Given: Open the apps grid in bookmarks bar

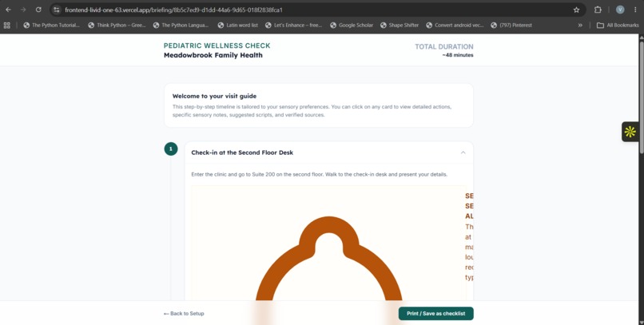Looking at the screenshot, I should pyautogui.click(x=7, y=25).
